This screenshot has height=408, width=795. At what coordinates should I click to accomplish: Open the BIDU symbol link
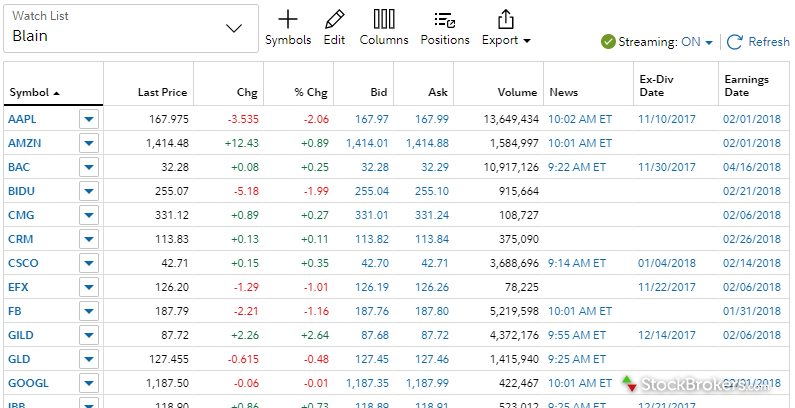click(x=21, y=192)
